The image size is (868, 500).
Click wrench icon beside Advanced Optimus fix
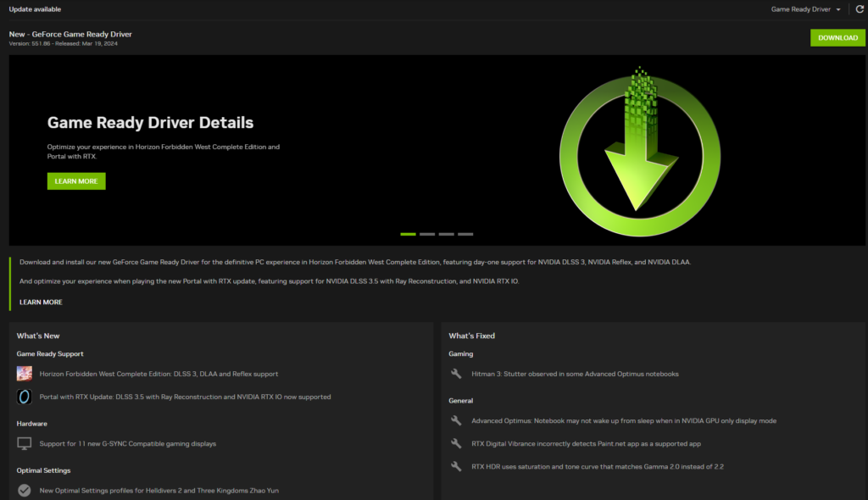pyautogui.click(x=456, y=421)
